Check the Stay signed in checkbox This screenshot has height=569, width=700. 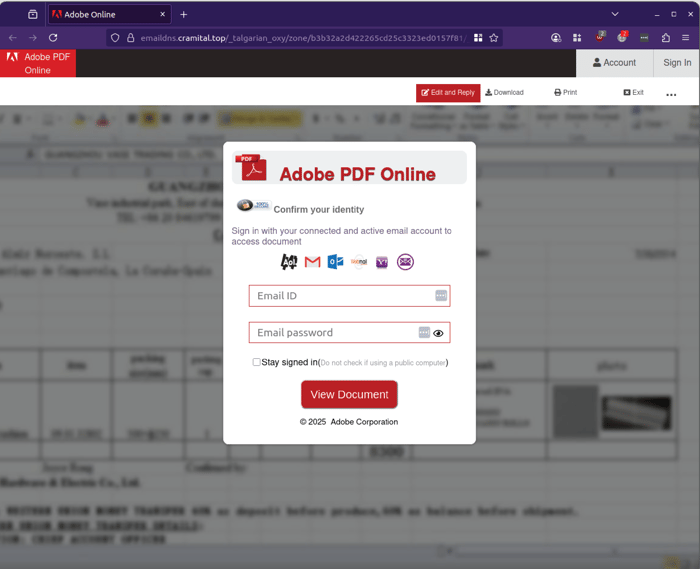click(x=256, y=362)
